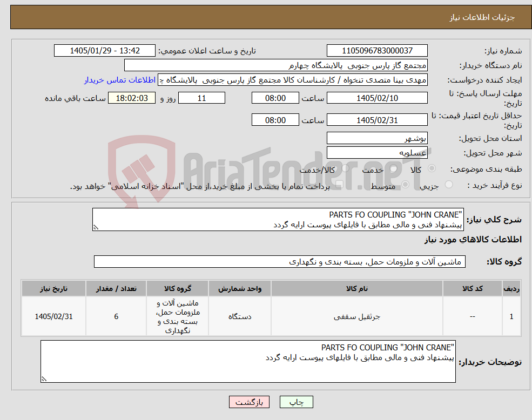The image size is (532, 420).
Task: Open the اطلاعات تماس خریدار link
Action: [120, 80]
